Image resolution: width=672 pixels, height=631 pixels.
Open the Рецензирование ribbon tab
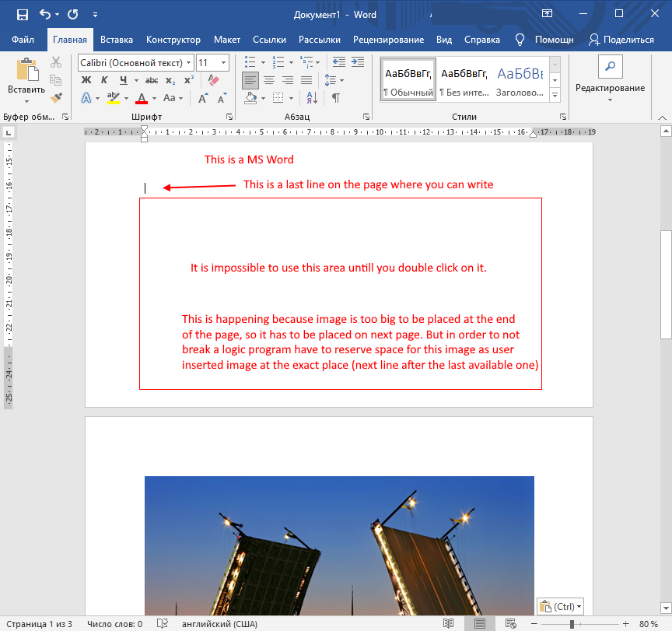(388, 40)
